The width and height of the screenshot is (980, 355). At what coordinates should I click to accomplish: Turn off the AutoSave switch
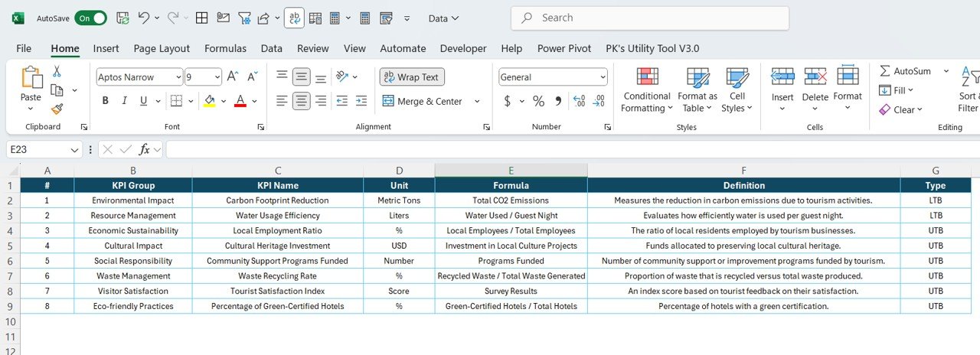(90, 18)
